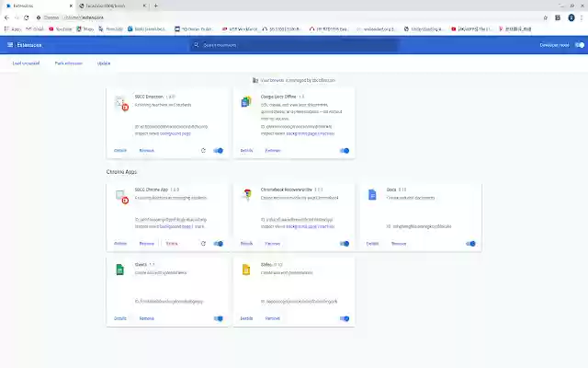This screenshot has width=588, height=368.
Task: Open Details for Google Docs Offline
Action: (246, 151)
